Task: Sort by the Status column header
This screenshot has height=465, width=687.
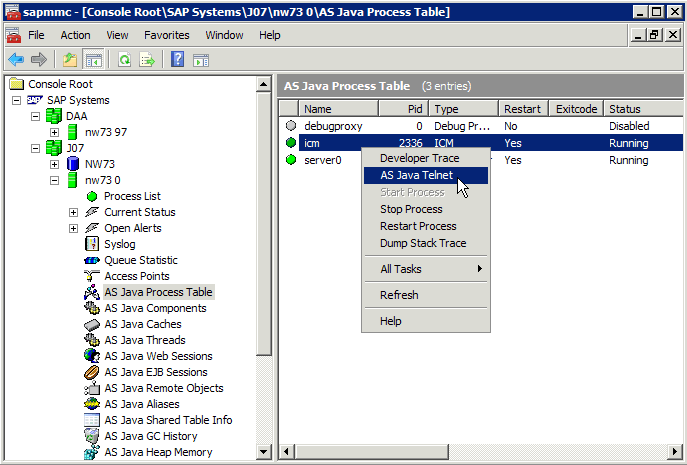Action: pos(643,109)
